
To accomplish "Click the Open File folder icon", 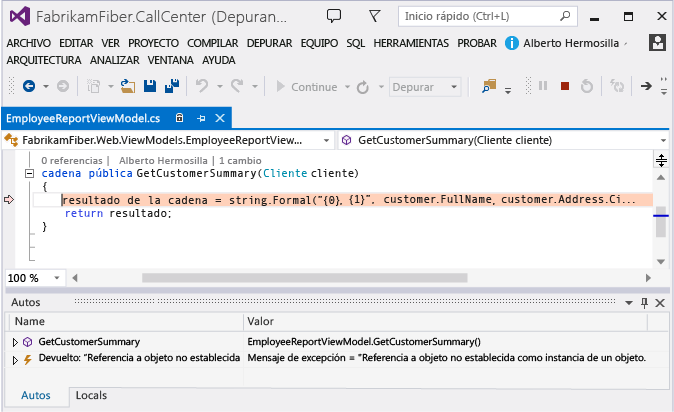I will pyautogui.click(x=127, y=86).
